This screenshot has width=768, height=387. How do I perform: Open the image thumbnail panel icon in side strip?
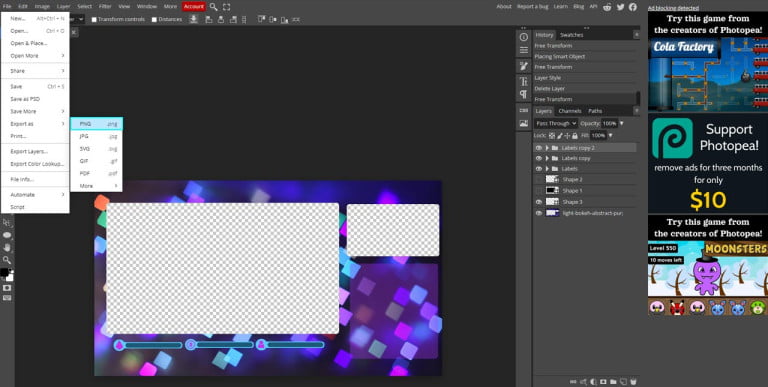pos(524,123)
